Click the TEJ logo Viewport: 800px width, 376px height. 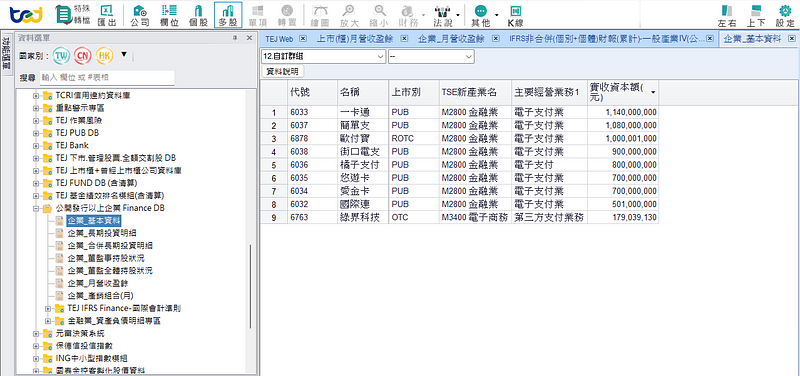pyautogui.click(x=27, y=15)
